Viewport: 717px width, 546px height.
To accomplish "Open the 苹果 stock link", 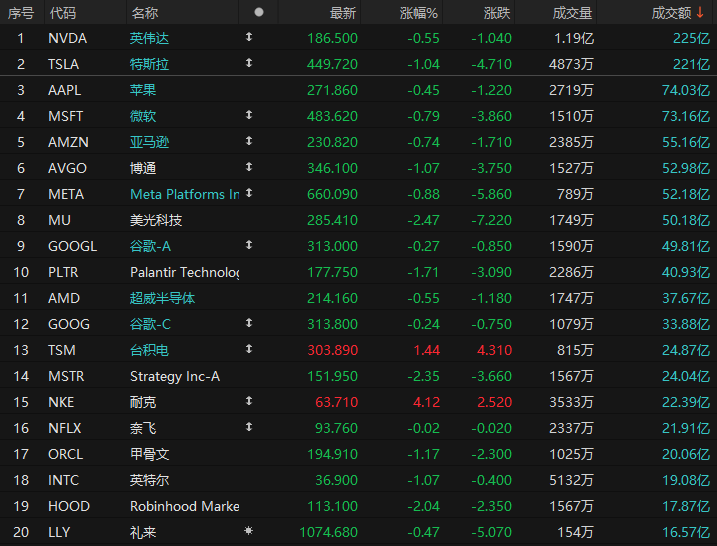I will (x=143, y=90).
